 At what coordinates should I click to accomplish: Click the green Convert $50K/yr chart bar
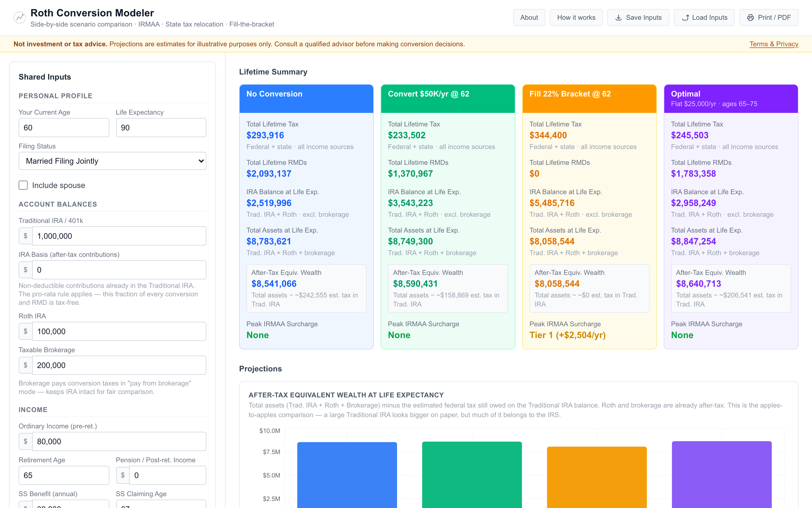[472, 475]
